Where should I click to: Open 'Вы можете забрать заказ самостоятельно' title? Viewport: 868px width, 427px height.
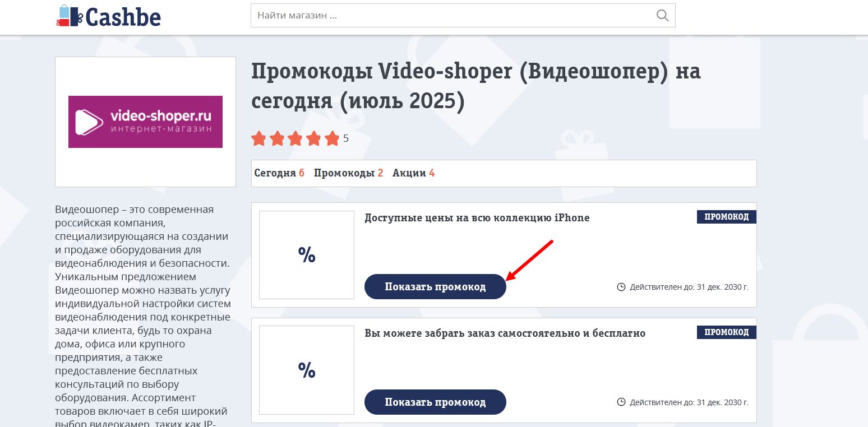[505, 333]
